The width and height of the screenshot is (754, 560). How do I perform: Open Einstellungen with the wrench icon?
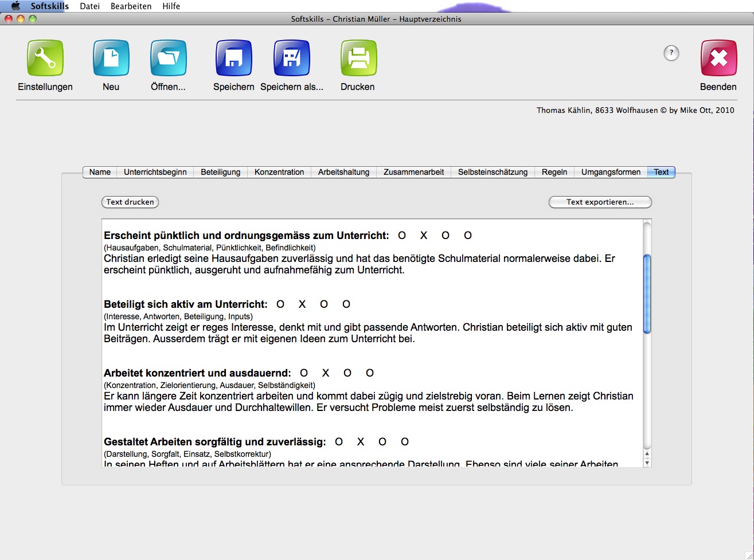45,58
